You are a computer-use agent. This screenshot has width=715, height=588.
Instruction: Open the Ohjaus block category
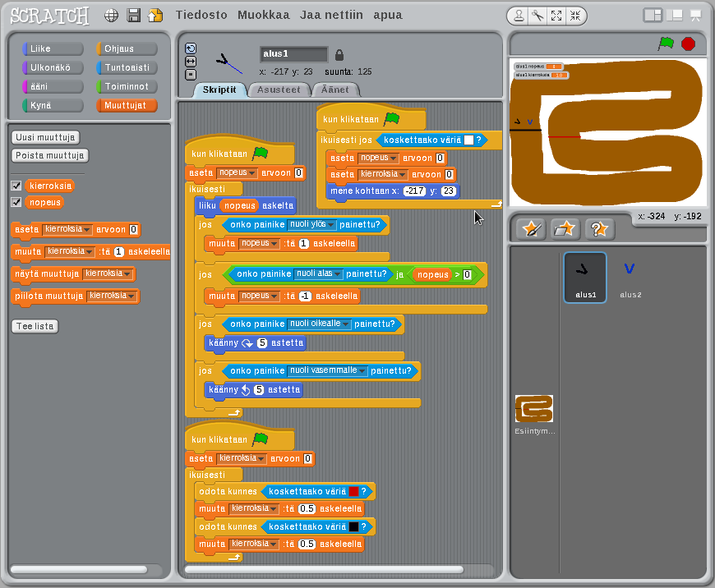point(127,48)
